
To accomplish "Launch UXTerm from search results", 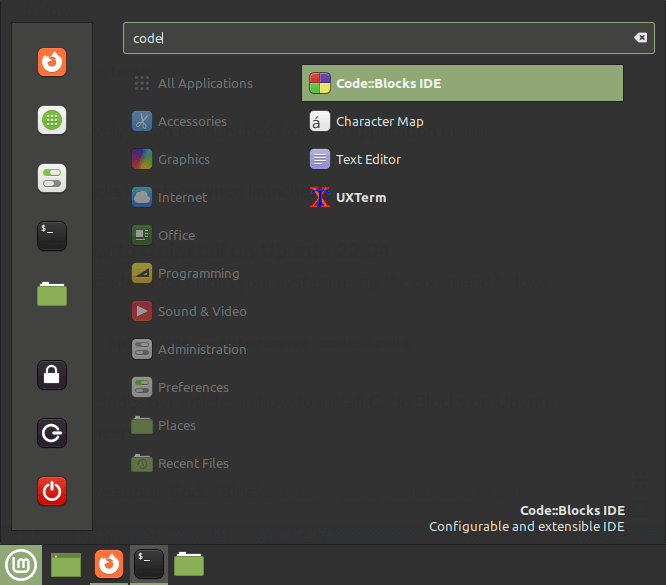I will tap(462, 198).
